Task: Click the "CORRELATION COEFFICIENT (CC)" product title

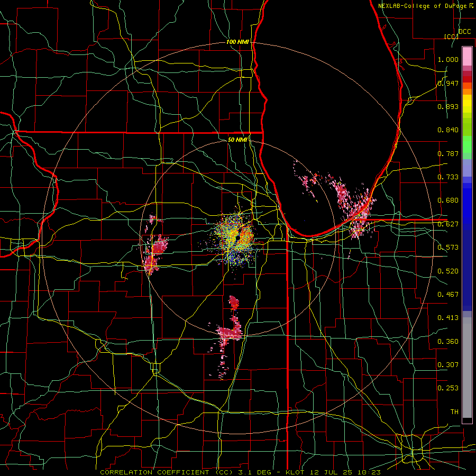Action: (167, 472)
